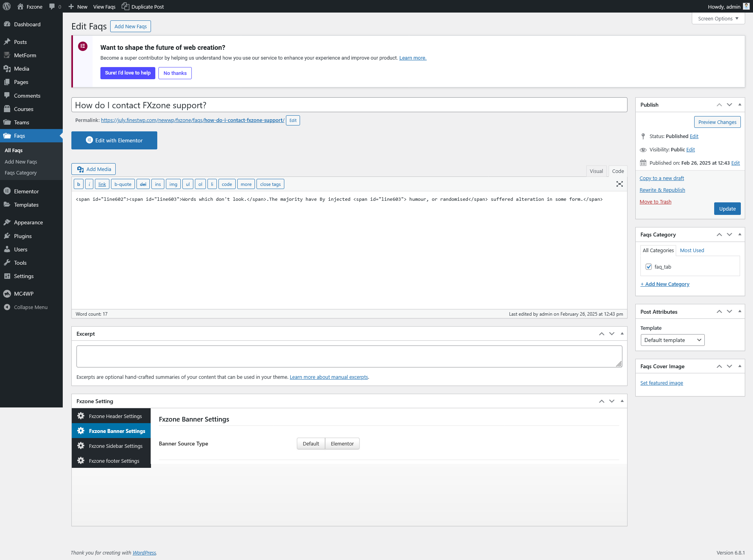
Task: Click the WordPress logo in admin bar
Action: [7, 6]
